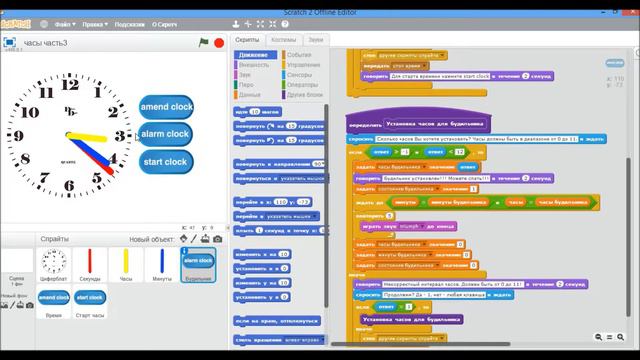Switch the stage to full-screen presentation mode
This screenshot has width=640, height=360.
[9, 42]
